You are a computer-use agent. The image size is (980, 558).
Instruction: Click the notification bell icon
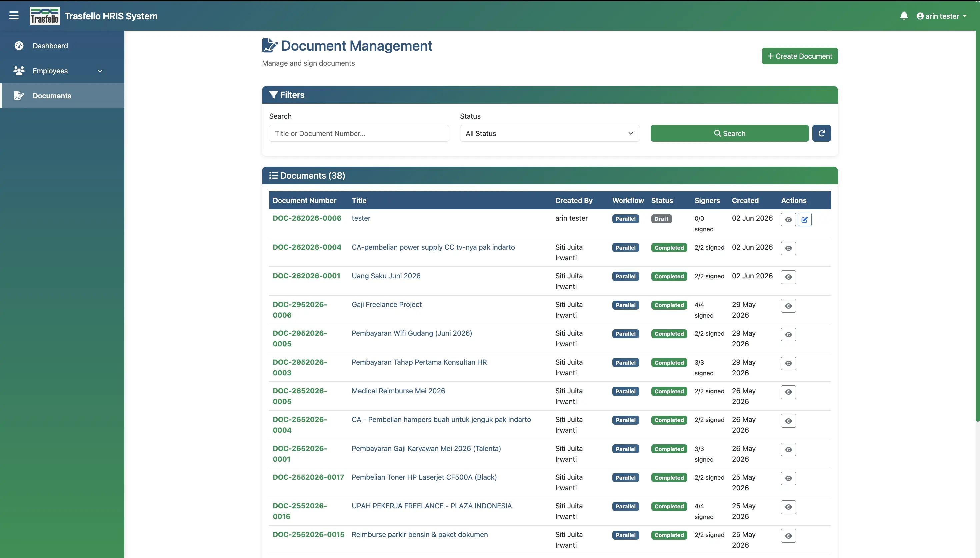coord(904,16)
